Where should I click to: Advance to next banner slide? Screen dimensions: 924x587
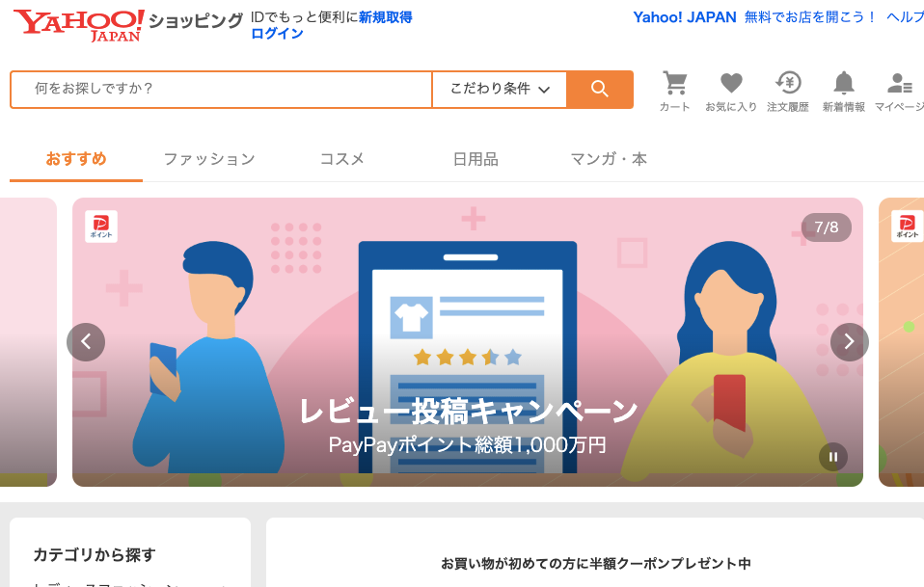[849, 341]
